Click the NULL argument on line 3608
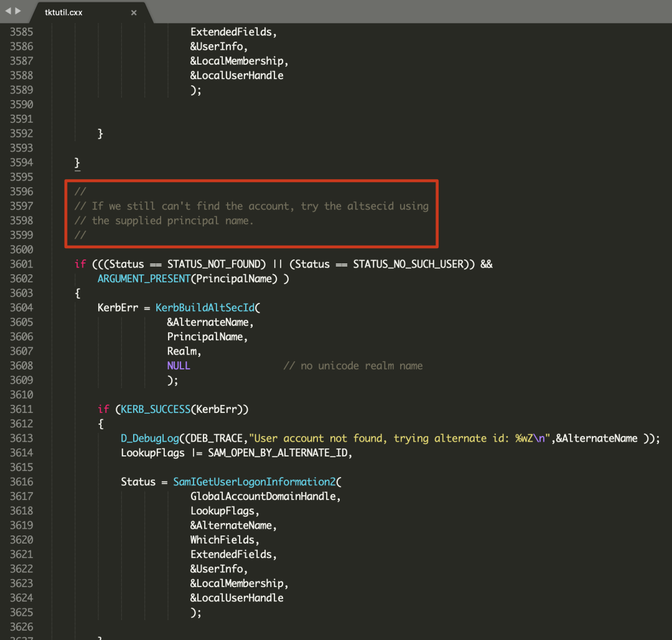This screenshot has height=640, width=672. (179, 366)
